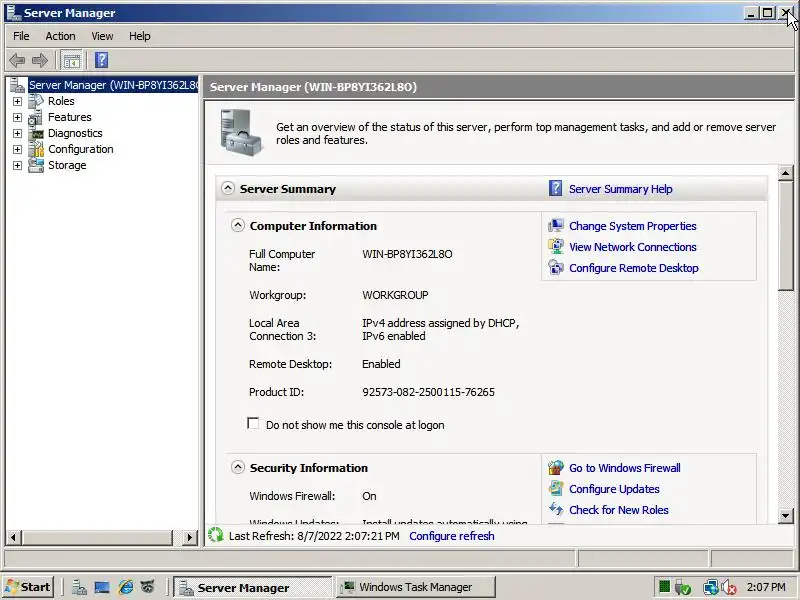Click the WORKGROUP value text
The image size is (800, 600).
coord(395,295)
